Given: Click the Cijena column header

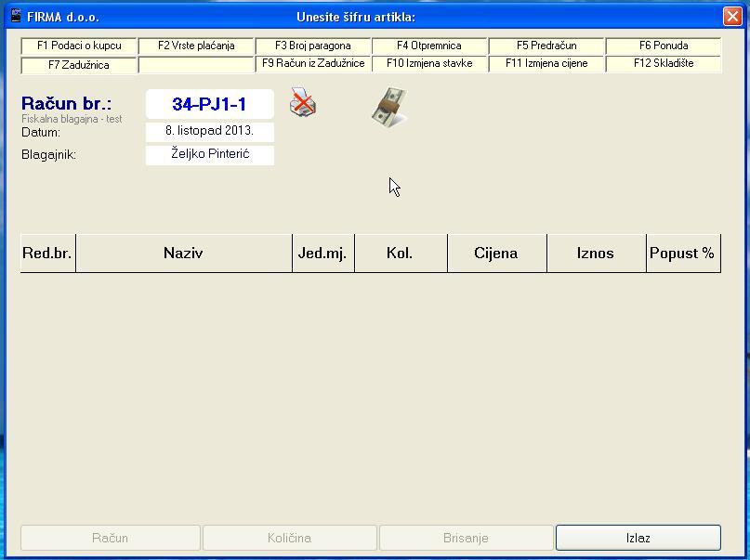Looking at the screenshot, I should [x=496, y=254].
